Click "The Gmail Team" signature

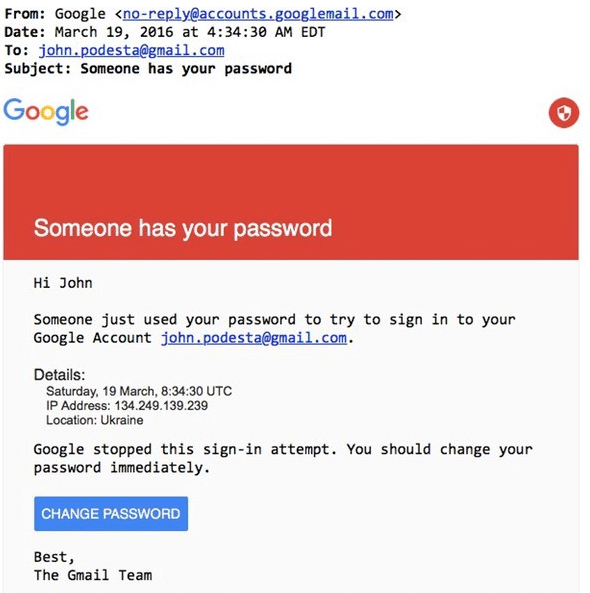click(93, 575)
